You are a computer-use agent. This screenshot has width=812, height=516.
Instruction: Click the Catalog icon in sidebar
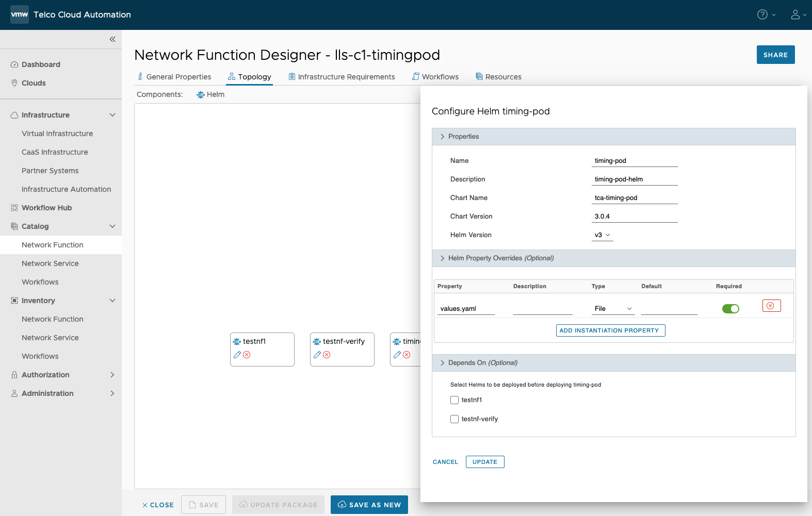(14, 226)
